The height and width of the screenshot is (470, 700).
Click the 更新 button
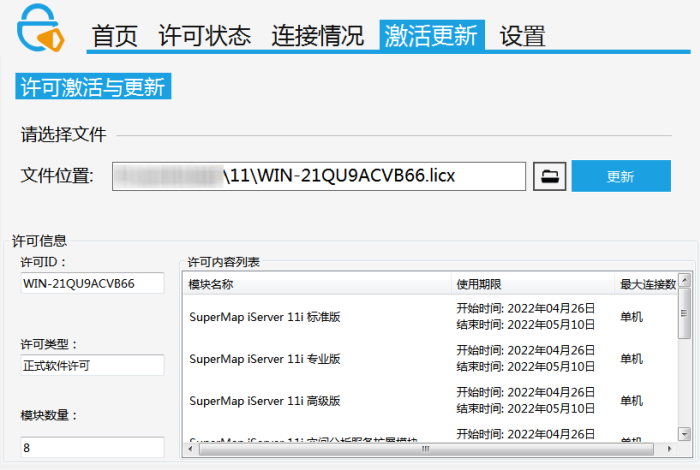(x=621, y=176)
